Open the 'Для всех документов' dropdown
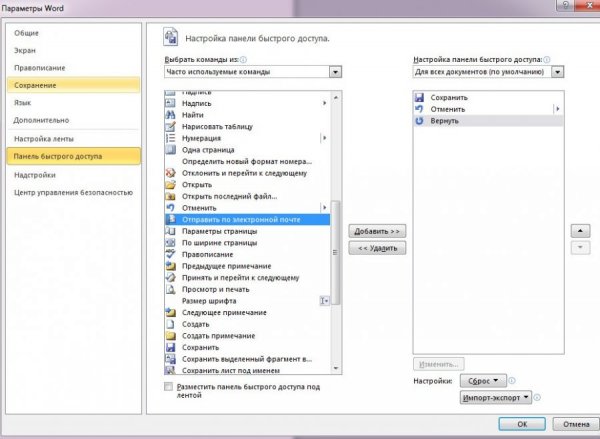Viewport: 600px width, 439px height. (x=557, y=72)
